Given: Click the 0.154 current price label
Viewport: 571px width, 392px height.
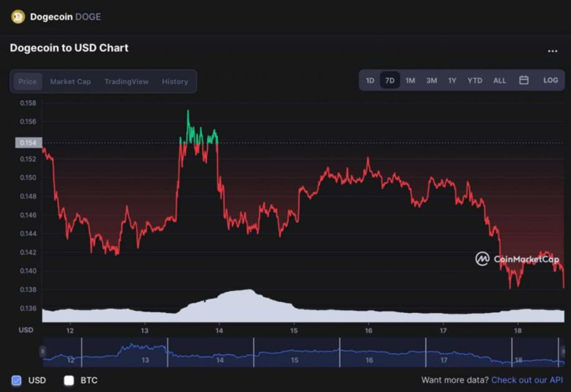Looking at the screenshot, I should pyautogui.click(x=29, y=143).
